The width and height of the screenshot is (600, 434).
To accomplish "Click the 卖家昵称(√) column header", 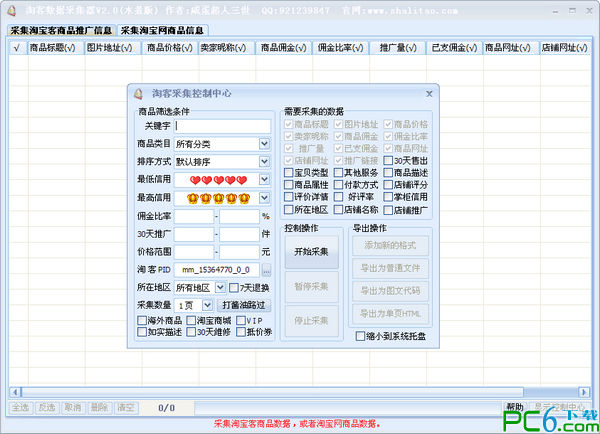I will tap(227, 48).
